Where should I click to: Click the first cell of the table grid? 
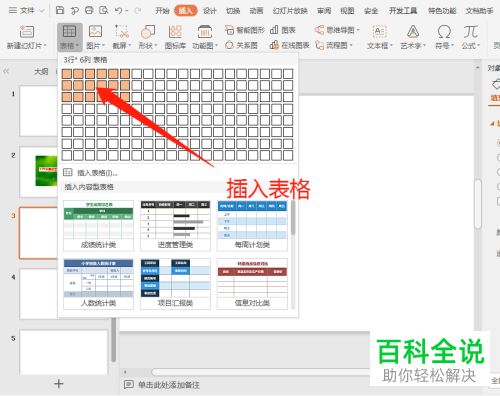click(x=67, y=74)
